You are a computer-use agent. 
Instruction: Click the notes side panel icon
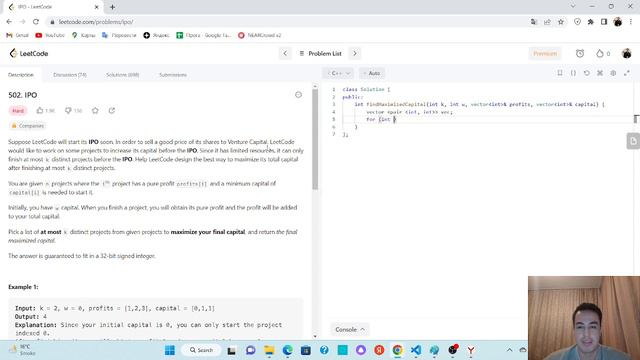click(633, 141)
